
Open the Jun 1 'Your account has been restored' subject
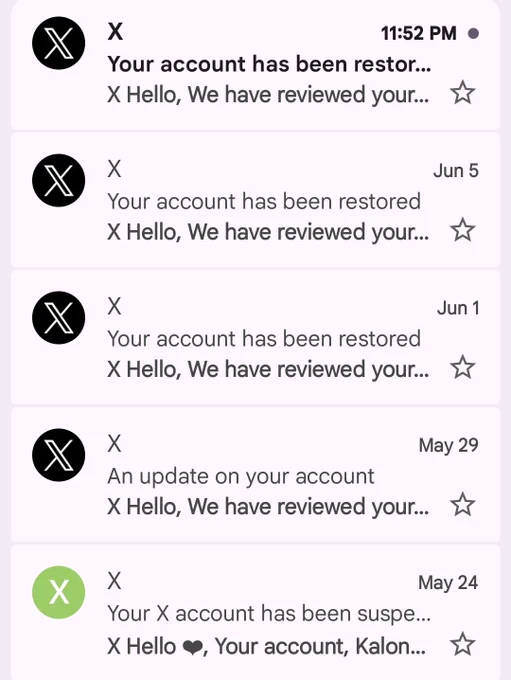click(x=264, y=339)
